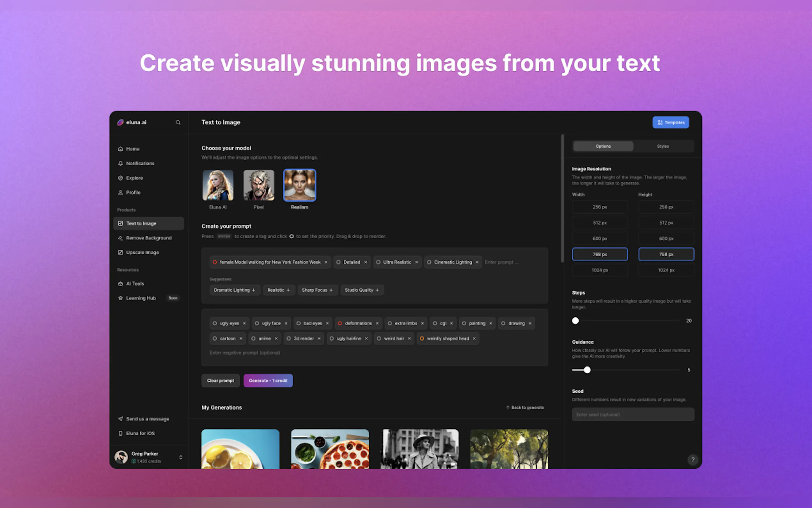Add the Dramatic Lighting suggestion tag

click(235, 290)
